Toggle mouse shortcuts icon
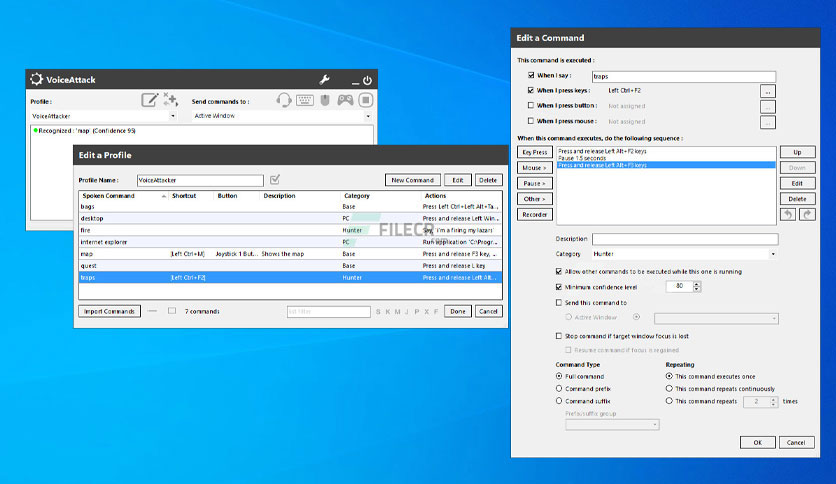836x484 pixels. coord(325,100)
